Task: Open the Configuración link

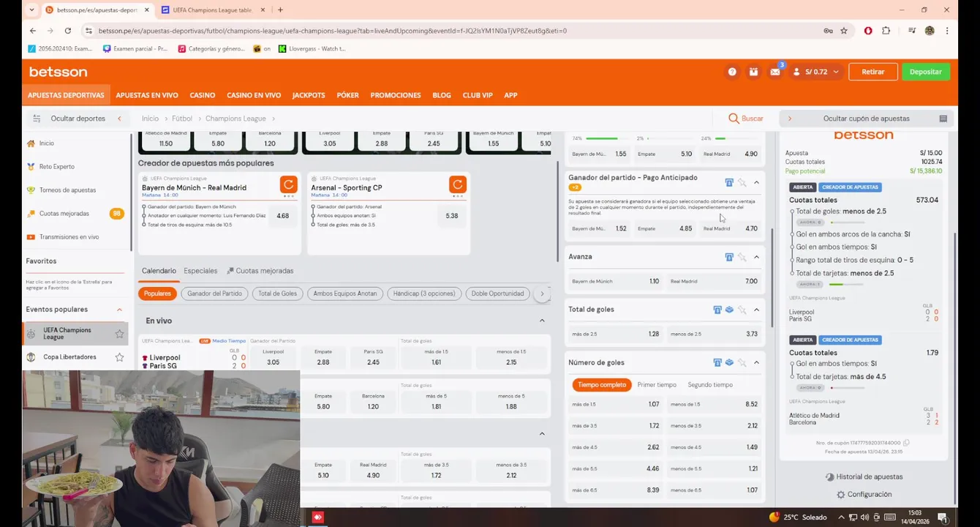Action: click(x=864, y=495)
